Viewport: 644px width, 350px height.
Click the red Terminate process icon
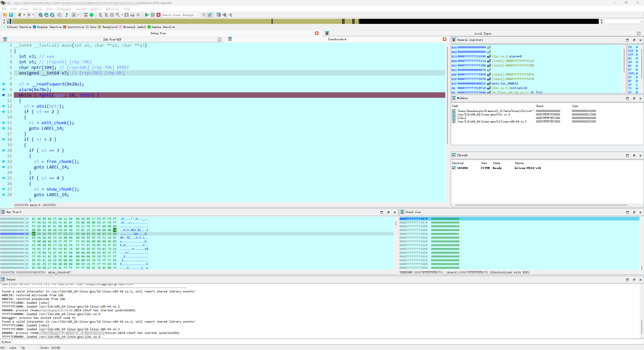pyautogui.click(x=158, y=15)
